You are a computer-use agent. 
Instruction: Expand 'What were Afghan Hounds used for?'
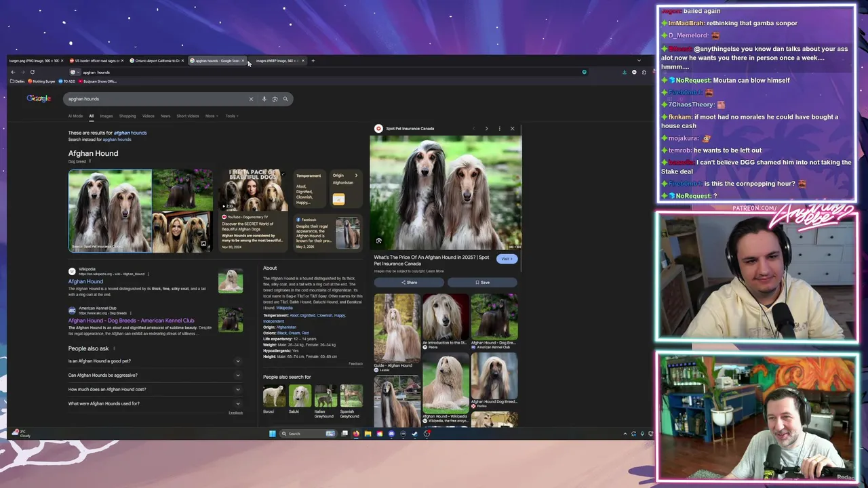[x=155, y=404]
